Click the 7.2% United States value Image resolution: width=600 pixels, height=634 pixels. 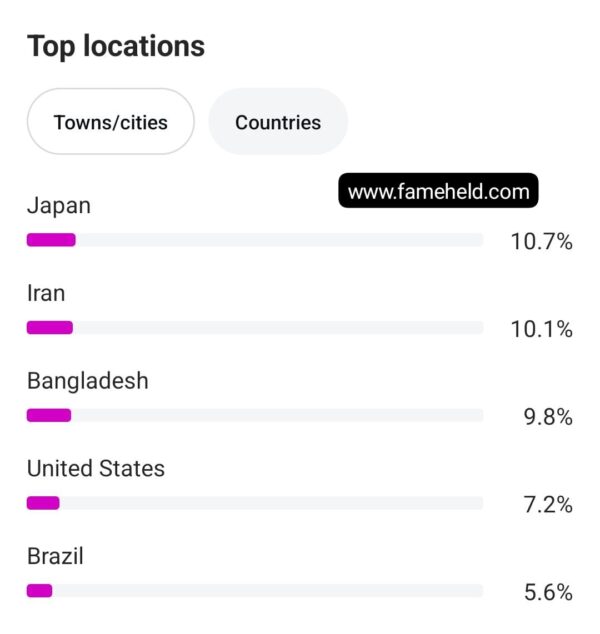(548, 504)
